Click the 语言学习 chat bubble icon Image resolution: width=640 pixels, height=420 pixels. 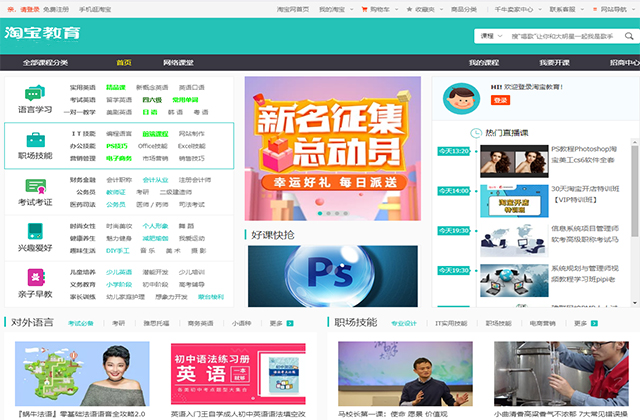click(x=35, y=93)
